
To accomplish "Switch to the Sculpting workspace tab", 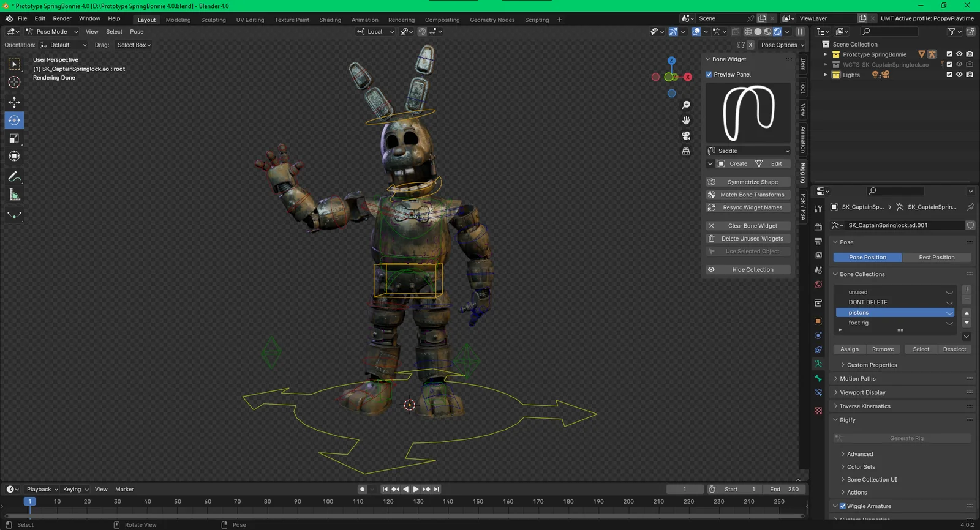I will tap(213, 20).
